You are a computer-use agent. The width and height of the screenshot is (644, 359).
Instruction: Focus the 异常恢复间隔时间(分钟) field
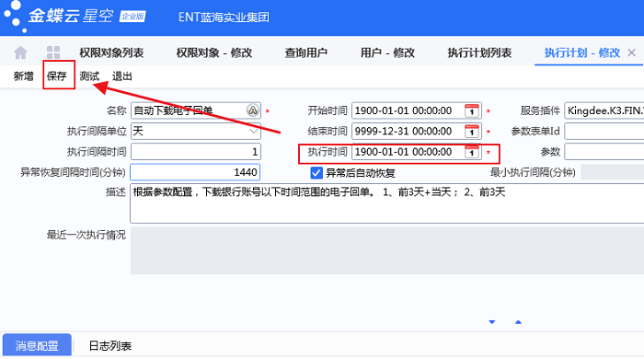click(195, 172)
